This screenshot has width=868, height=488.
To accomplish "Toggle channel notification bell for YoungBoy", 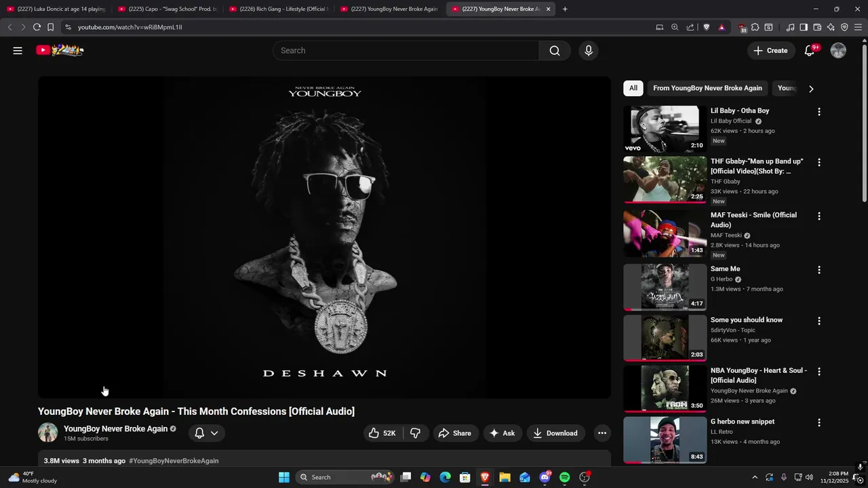I will tap(199, 433).
